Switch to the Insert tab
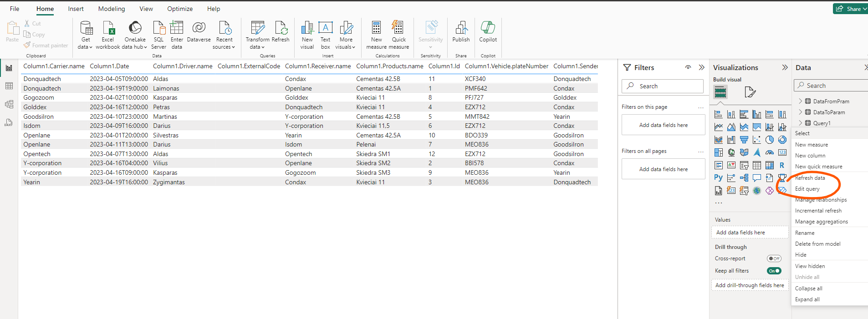The height and width of the screenshot is (319, 868). tap(76, 9)
